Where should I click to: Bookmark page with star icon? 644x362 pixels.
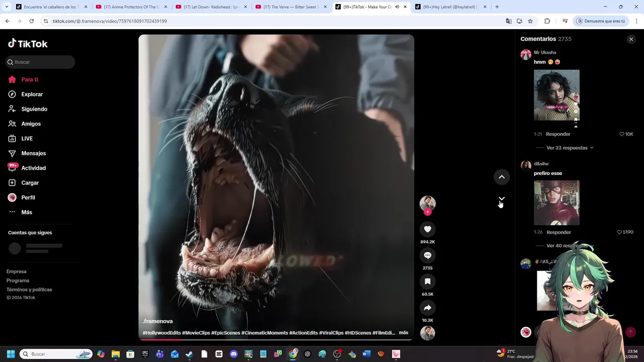click(530, 21)
